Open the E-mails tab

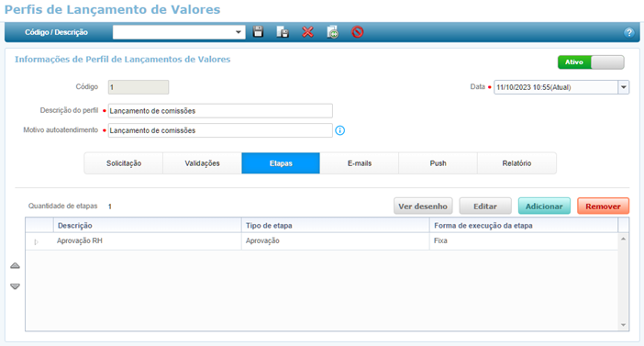tap(360, 163)
